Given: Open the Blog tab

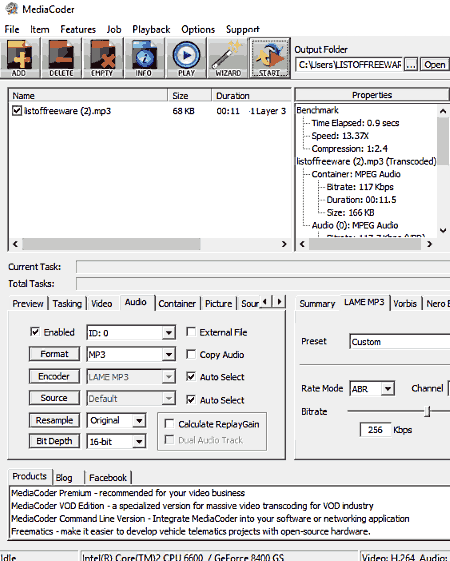Looking at the screenshot, I should pos(64,478).
